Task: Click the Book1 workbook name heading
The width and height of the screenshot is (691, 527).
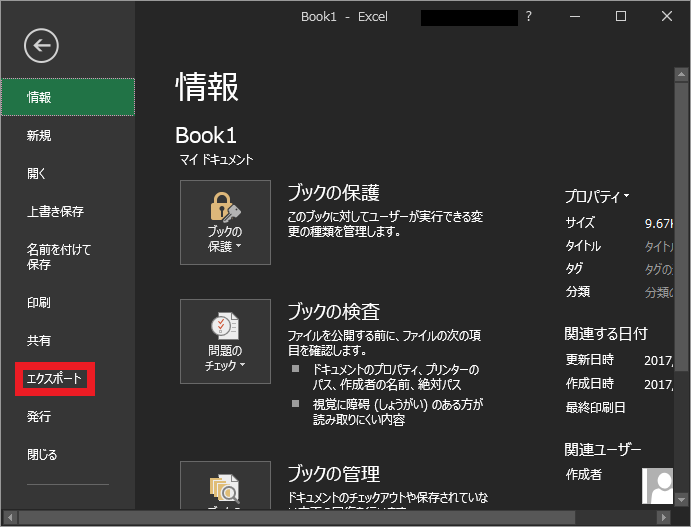Action: click(x=206, y=135)
